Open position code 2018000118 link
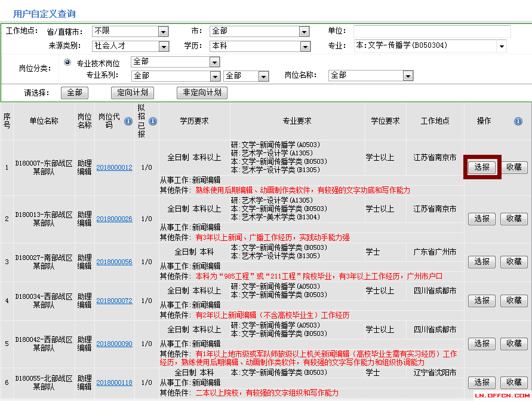Screen dimensions: 532x401 (x=114, y=382)
